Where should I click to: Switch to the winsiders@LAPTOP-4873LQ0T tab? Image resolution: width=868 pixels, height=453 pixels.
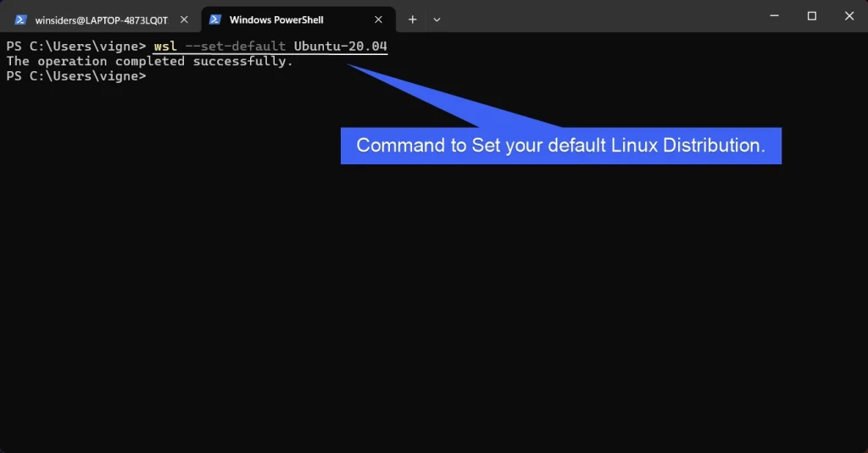[x=102, y=20]
